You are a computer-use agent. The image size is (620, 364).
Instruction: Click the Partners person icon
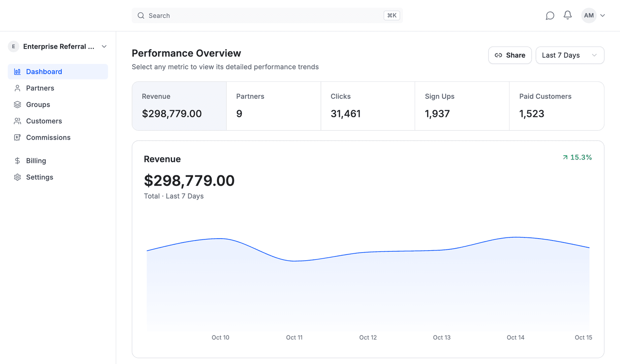click(x=17, y=88)
